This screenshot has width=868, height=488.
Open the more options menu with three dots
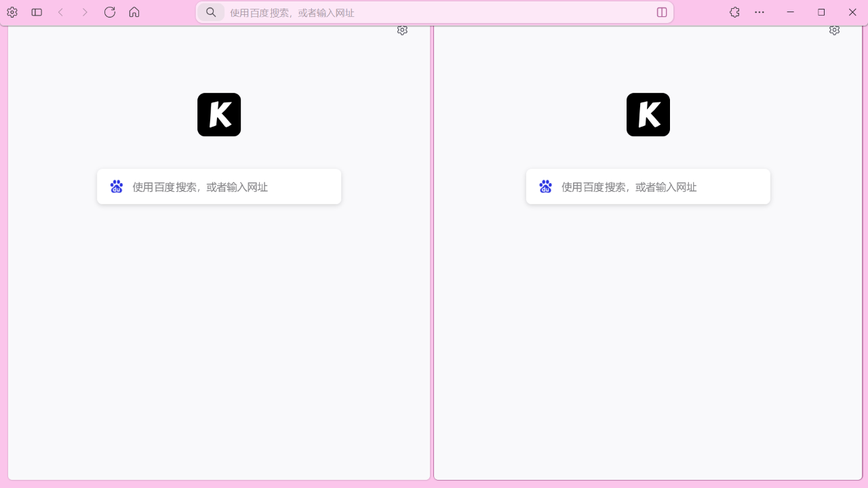[759, 12]
